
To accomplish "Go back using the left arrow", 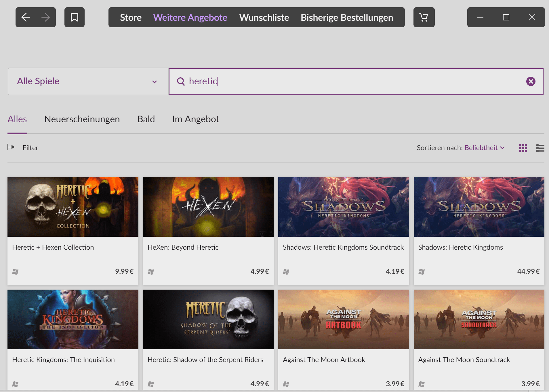I will pos(26,17).
